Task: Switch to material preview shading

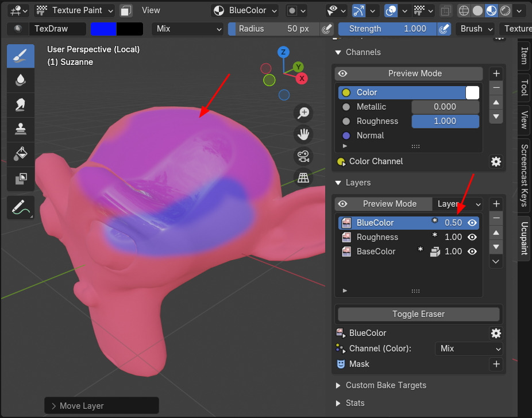Action: [491, 10]
